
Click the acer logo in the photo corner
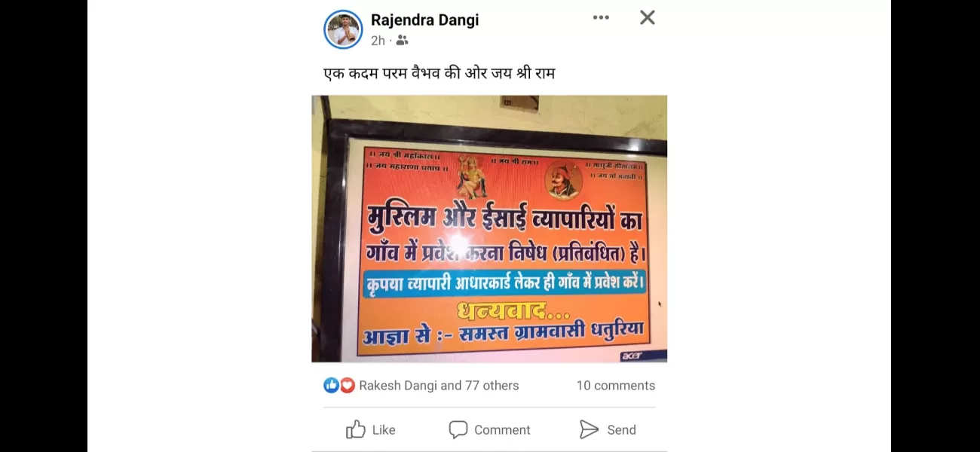click(632, 356)
